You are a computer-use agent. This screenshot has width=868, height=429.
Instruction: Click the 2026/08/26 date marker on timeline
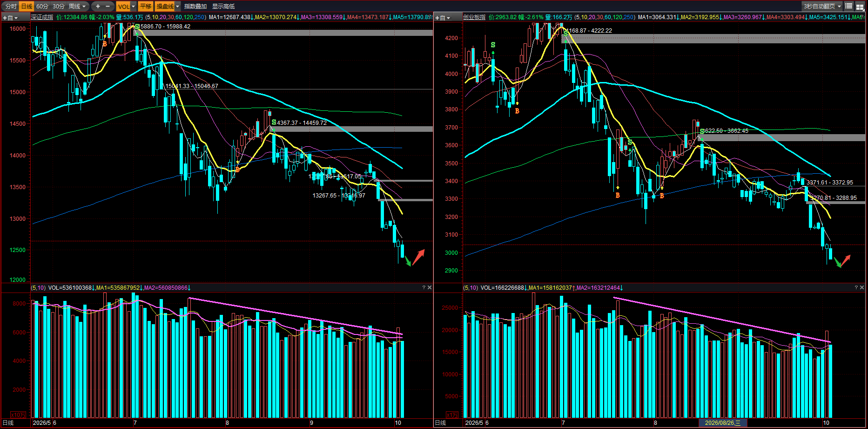coord(722,422)
